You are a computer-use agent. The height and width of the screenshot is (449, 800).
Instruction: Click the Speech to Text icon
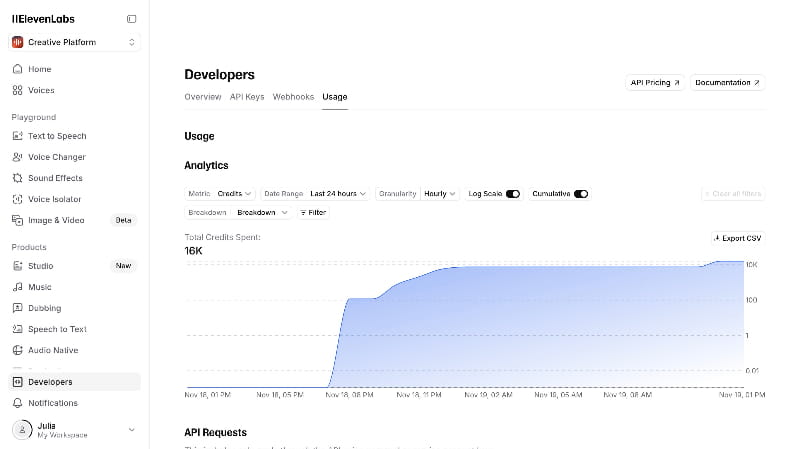point(17,329)
